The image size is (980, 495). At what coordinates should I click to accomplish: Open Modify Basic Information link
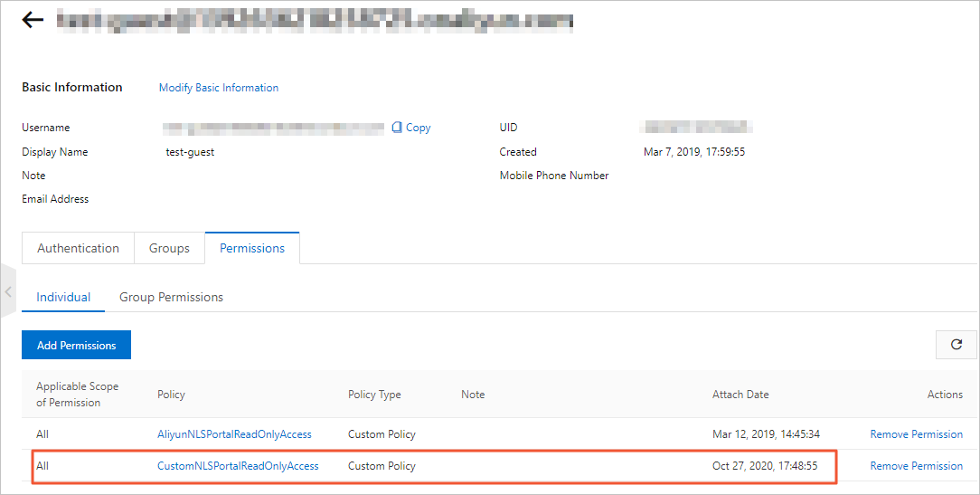[x=219, y=88]
